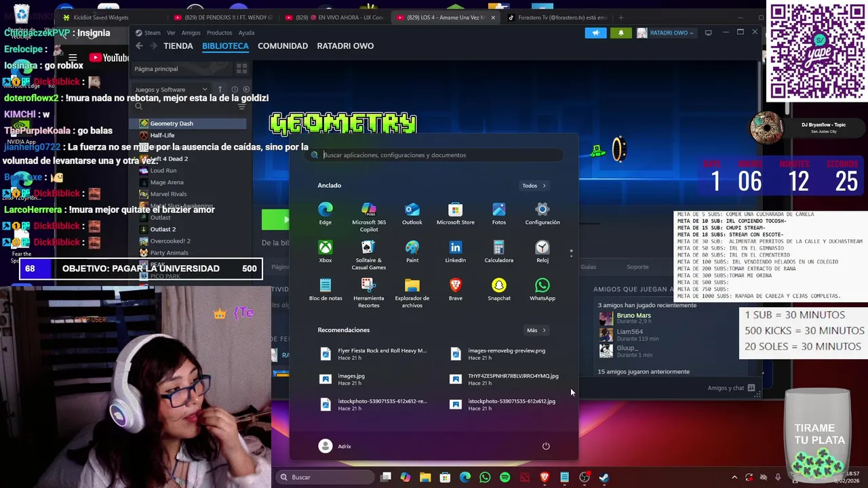Click Steam's green announcements megaphone button

pyautogui.click(x=595, y=33)
